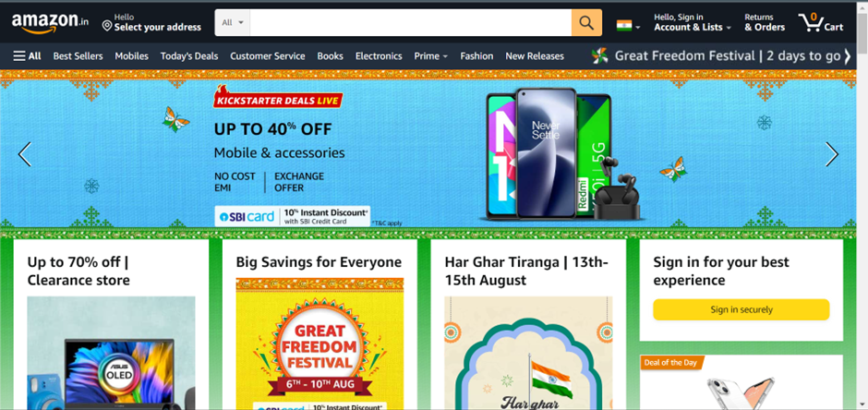Go to next banner slide arrow
The image size is (868, 410).
(832, 154)
